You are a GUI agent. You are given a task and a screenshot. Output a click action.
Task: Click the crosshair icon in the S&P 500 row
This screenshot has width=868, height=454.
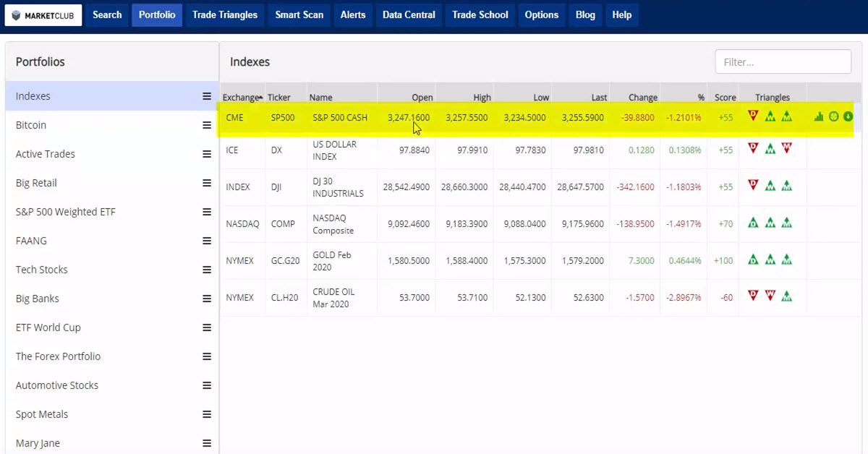tap(833, 116)
